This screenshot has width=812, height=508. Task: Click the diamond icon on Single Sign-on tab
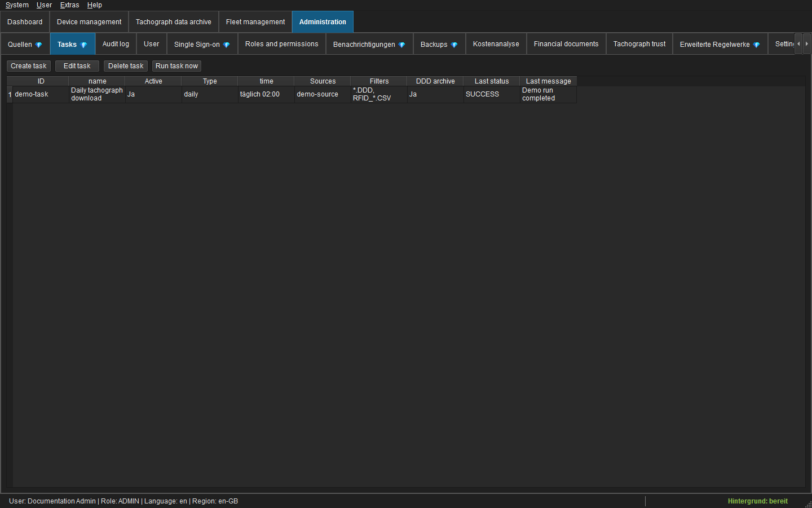pos(227,45)
